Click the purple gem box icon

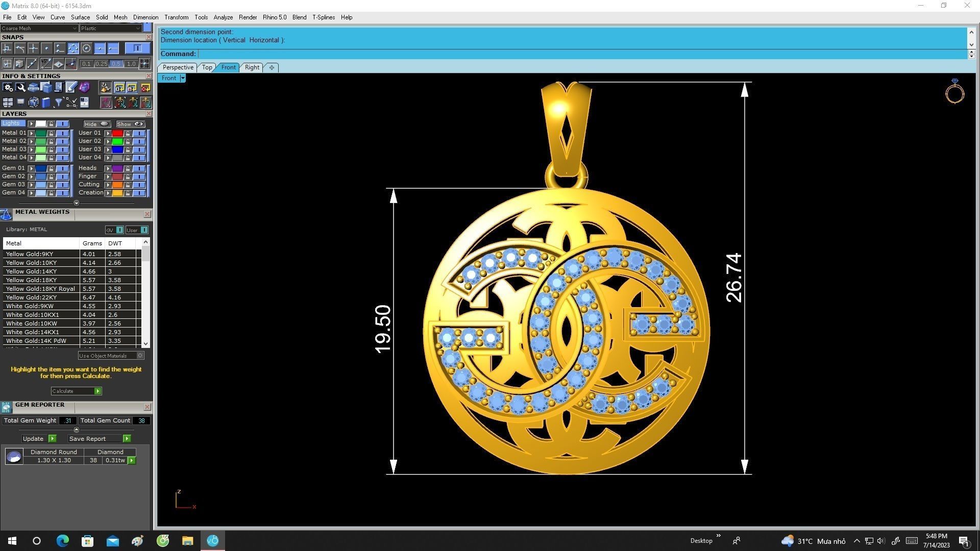(x=84, y=88)
